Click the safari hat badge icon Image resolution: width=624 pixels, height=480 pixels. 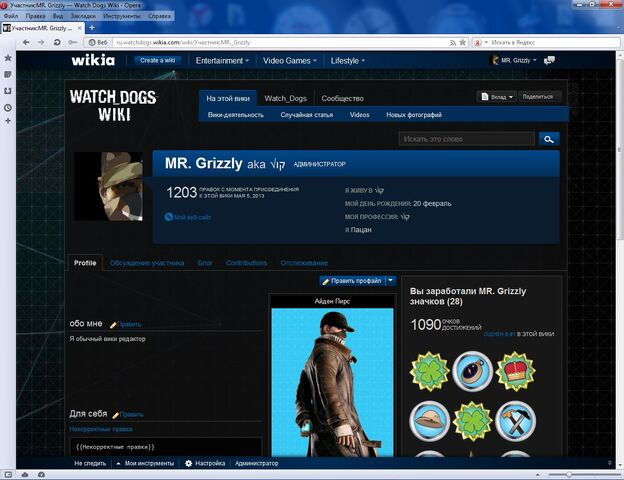(429, 421)
